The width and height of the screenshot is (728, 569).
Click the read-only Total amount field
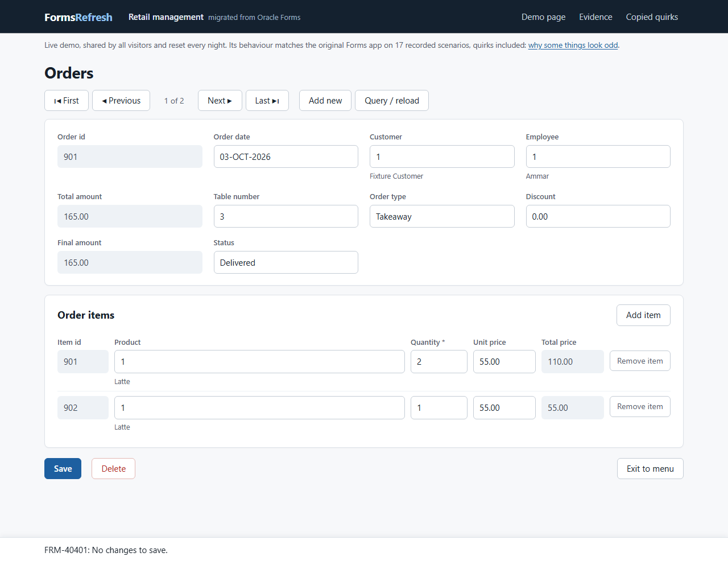coord(130,216)
